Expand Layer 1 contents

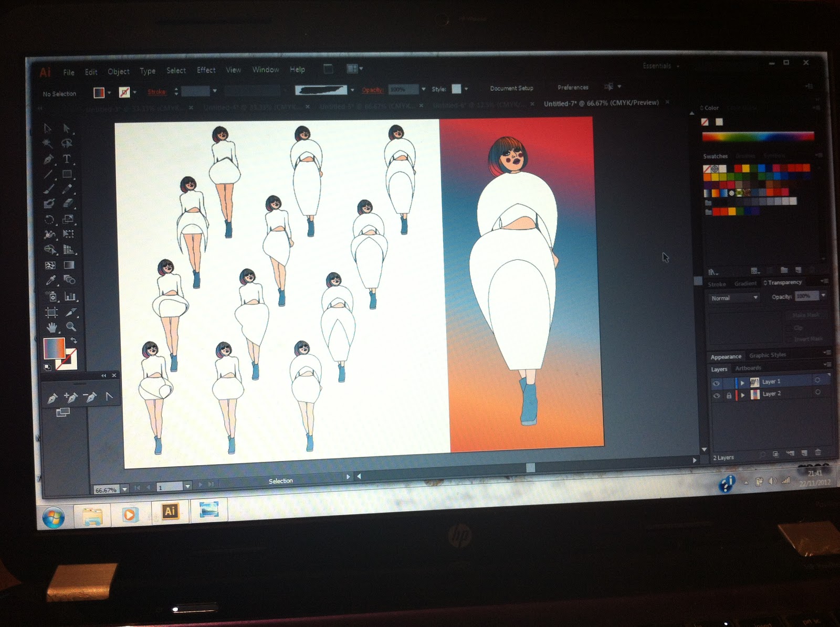click(742, 383)
